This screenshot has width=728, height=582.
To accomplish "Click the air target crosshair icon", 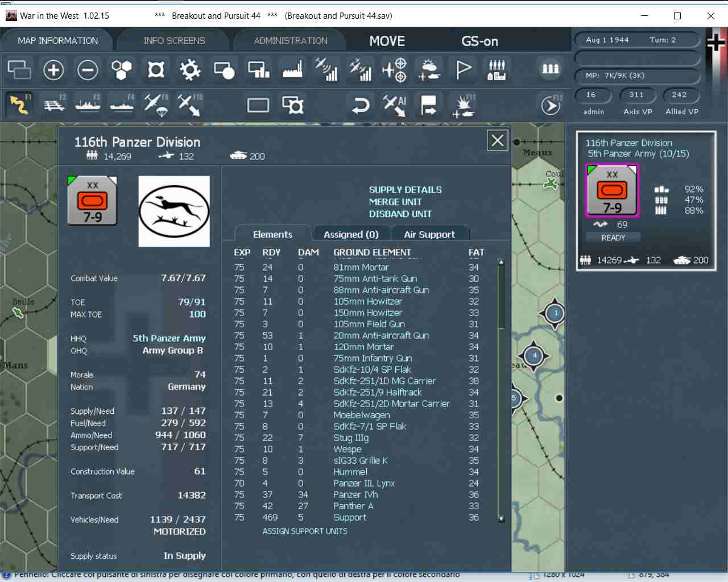I will point(395,70).
